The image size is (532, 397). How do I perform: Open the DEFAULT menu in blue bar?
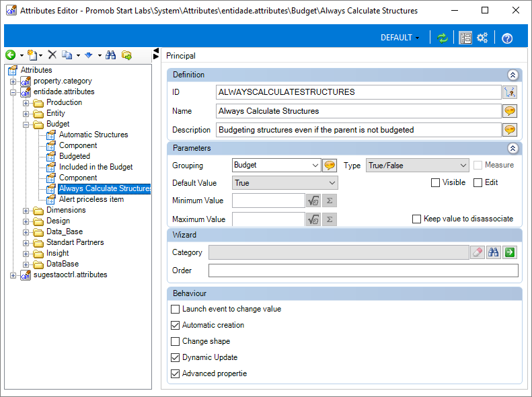400,38
